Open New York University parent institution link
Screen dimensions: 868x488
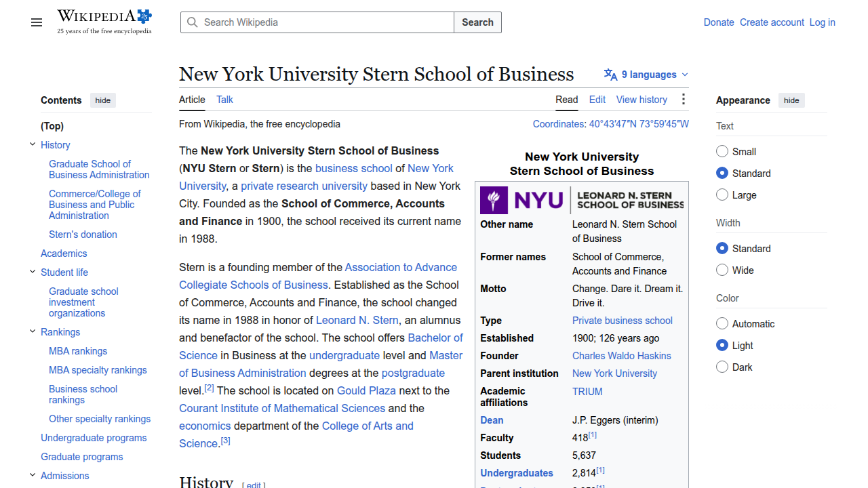tap(614, 373)
